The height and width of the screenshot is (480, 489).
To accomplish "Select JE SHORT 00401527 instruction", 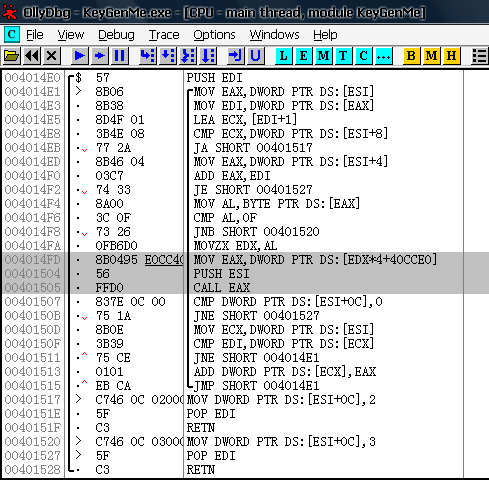I will (253, 190).
